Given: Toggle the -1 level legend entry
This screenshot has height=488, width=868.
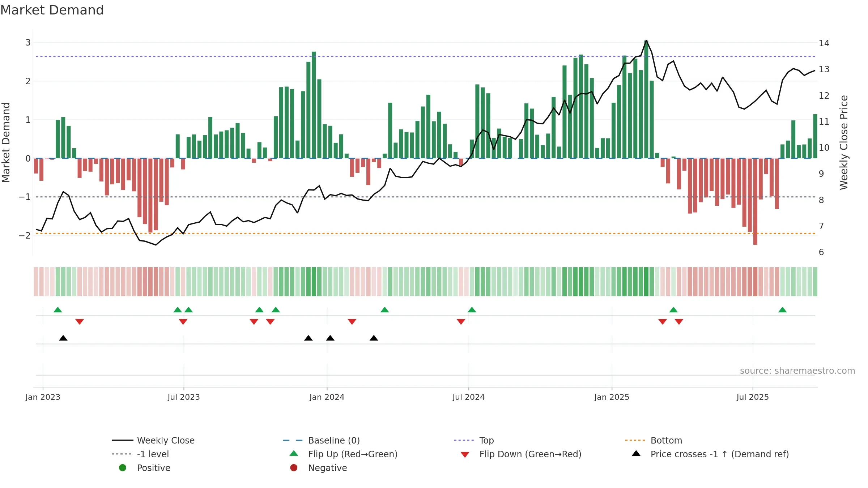Looking at the screenshot, I should tap(140, 454).
